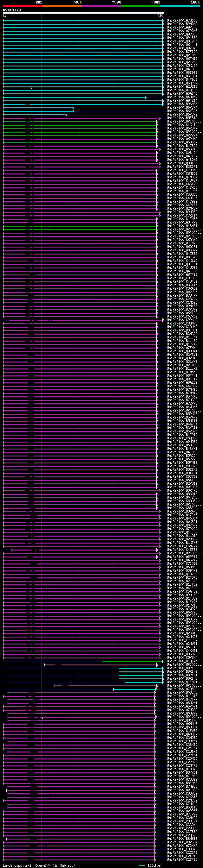Screen dimensions: 203x868
Task: Click the UniRef100_B8RIP8 label
Action: coord(182,668)
